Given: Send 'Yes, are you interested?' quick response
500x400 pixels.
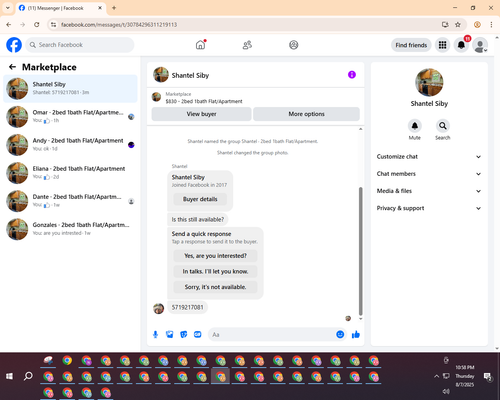Looking at the screenshot, I should (215, 256).
